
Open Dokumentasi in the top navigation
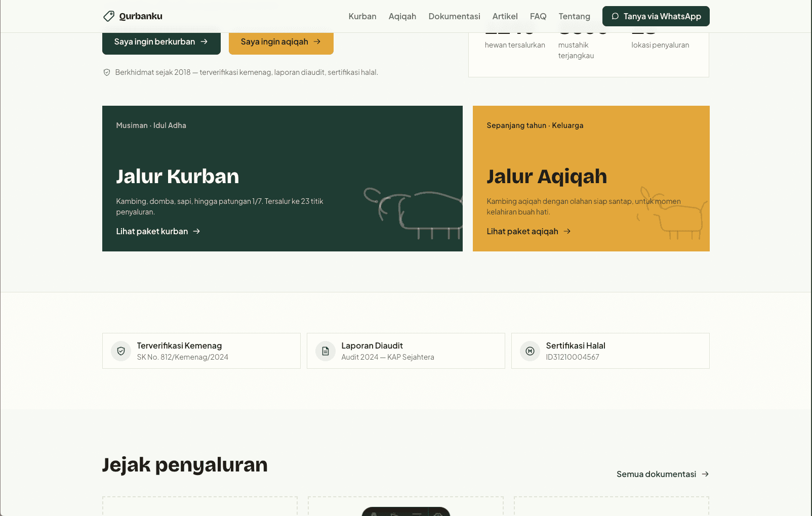point(454,16)
